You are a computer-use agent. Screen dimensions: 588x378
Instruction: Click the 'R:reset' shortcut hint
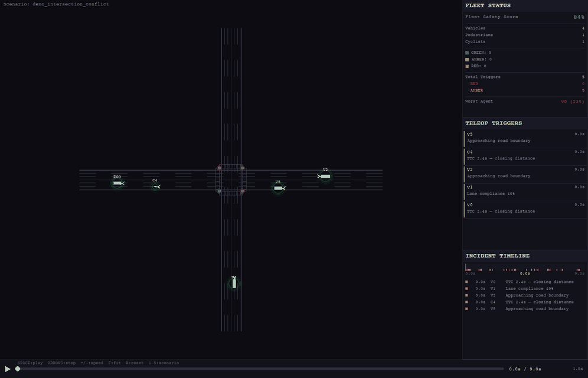135,363
